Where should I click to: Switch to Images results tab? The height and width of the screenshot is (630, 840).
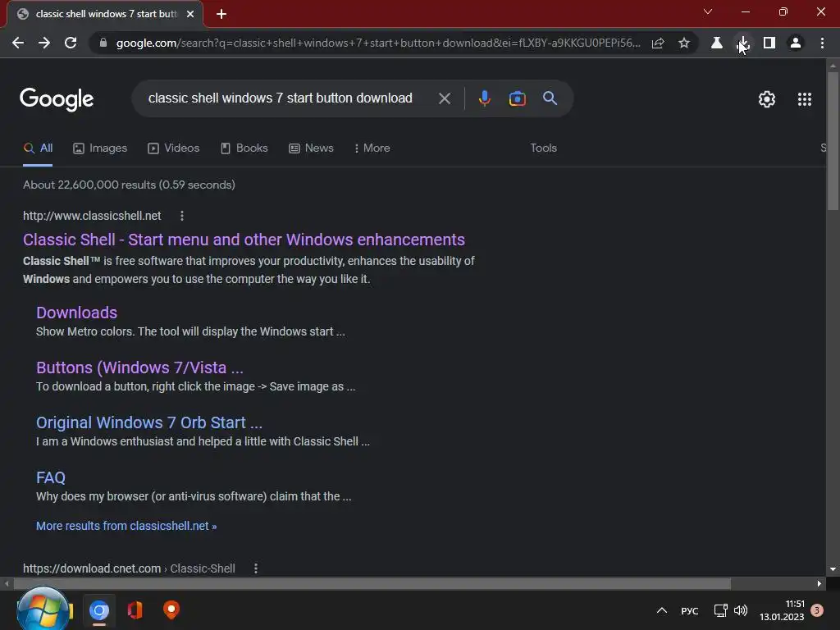coord(100,148)
